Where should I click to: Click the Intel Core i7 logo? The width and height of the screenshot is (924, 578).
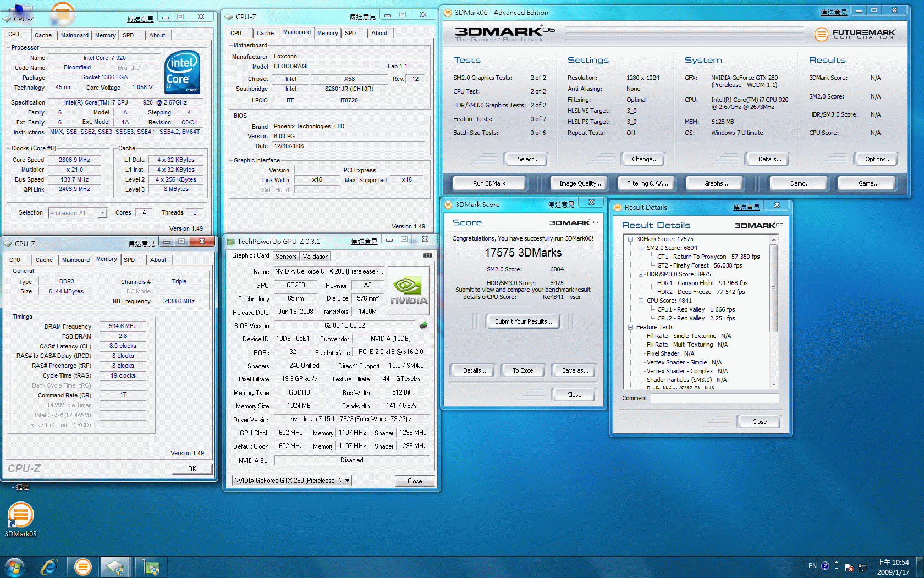click(x=182, y=72)
